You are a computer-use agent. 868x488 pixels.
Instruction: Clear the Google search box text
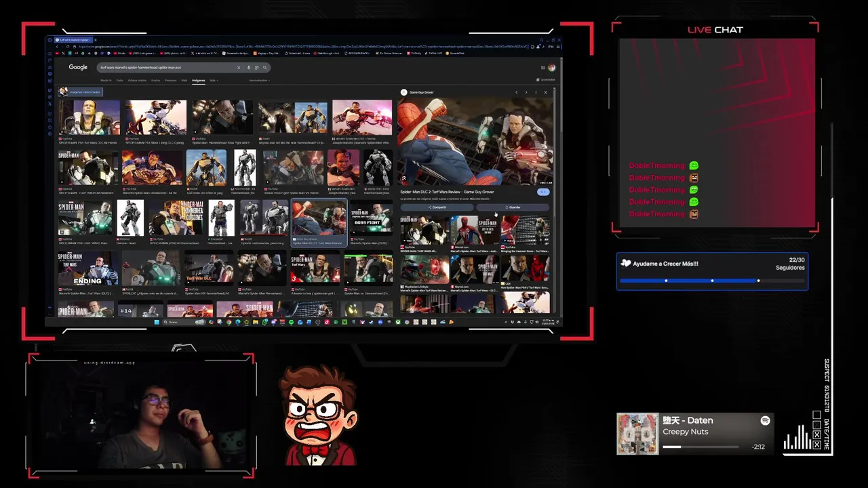(x=239, y=67)
